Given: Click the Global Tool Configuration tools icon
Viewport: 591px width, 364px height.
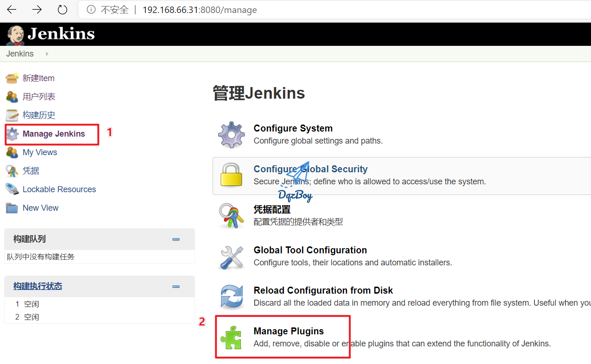Looking at the screenshot, I should (231, 257).
